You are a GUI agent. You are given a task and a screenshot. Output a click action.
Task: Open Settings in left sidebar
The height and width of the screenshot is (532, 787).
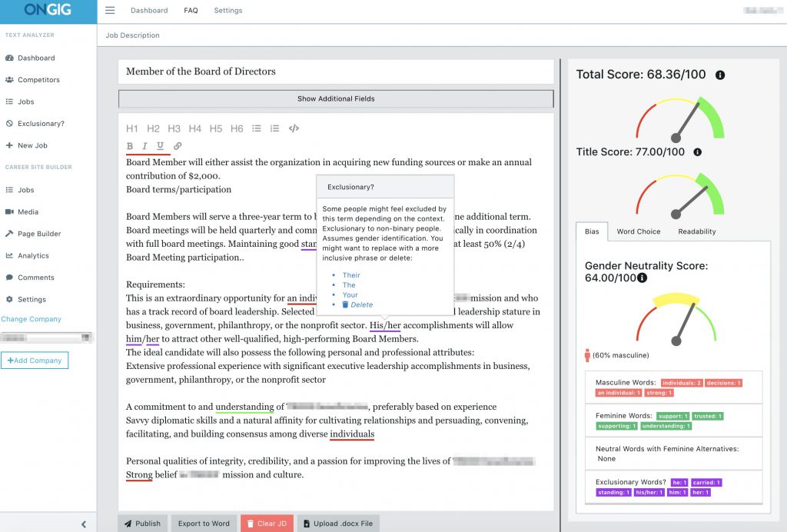click(25, 300)
